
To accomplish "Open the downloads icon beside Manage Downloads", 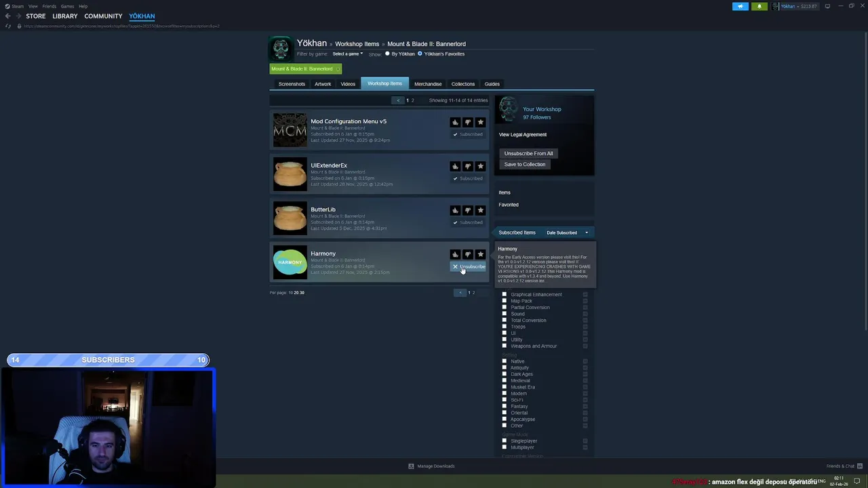I will (x=411, y=466).
